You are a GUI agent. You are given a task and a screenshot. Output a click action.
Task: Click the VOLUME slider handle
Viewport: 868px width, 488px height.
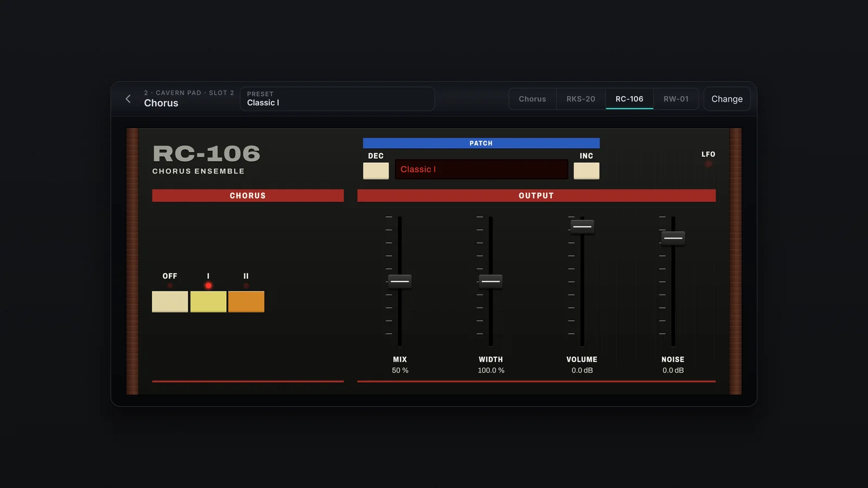click(x=582, y=227)
